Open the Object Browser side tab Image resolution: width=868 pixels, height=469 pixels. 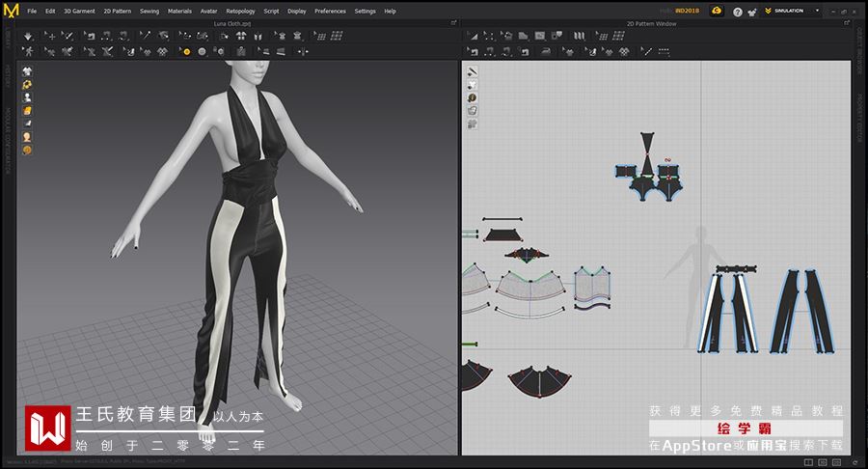pos(859,48)
